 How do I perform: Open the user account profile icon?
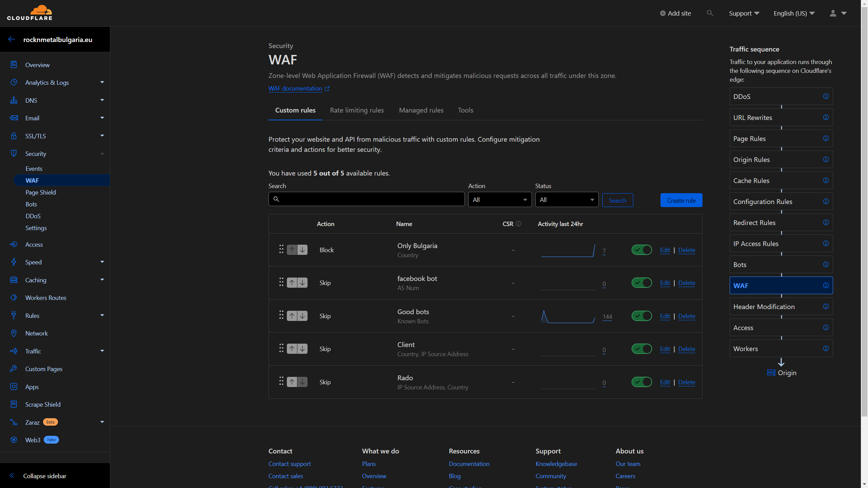coord(833,13)
